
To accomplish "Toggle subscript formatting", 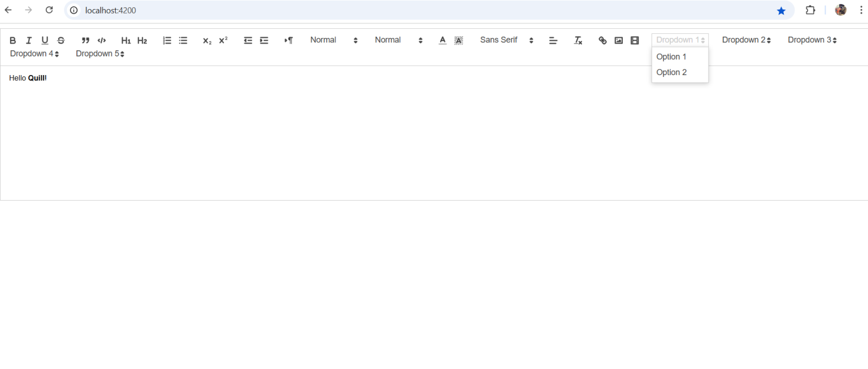I will 206,40.
